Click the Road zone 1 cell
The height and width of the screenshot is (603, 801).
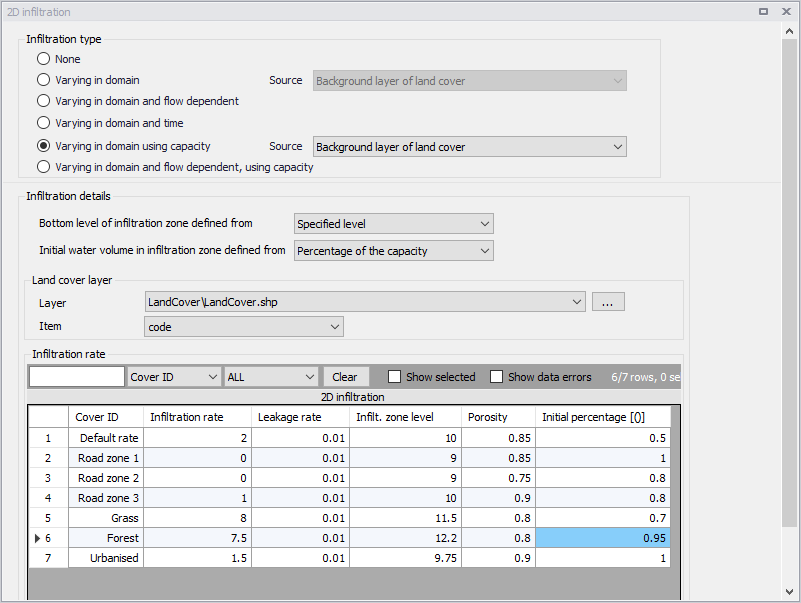click(106, 458)
